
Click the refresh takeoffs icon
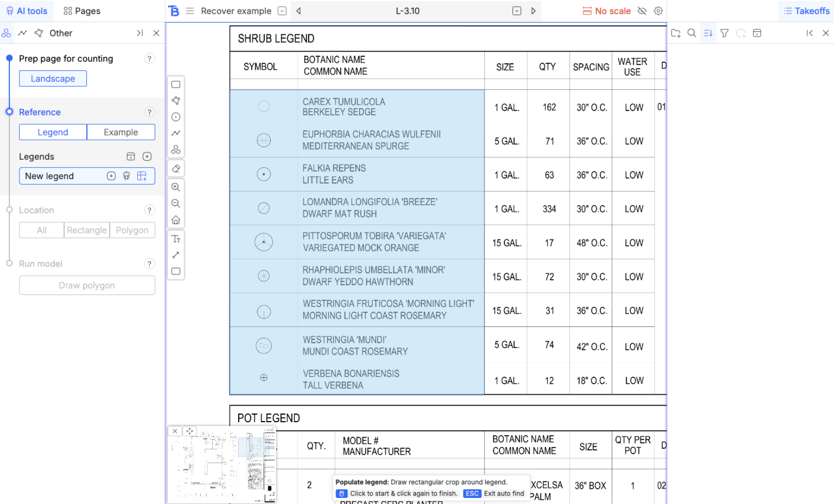pos(741,33)
